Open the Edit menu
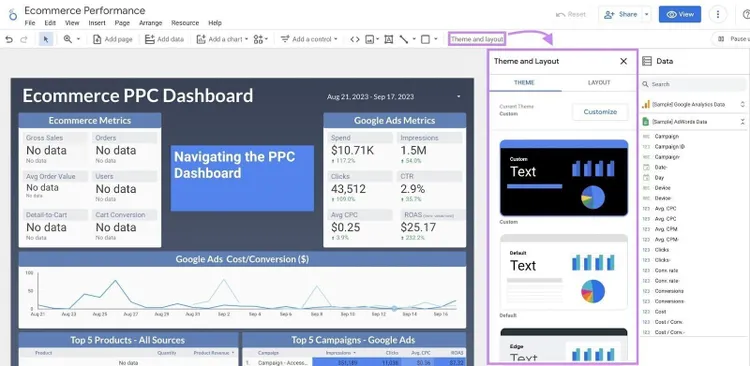 pyautogui.click(x=50, y=23)
